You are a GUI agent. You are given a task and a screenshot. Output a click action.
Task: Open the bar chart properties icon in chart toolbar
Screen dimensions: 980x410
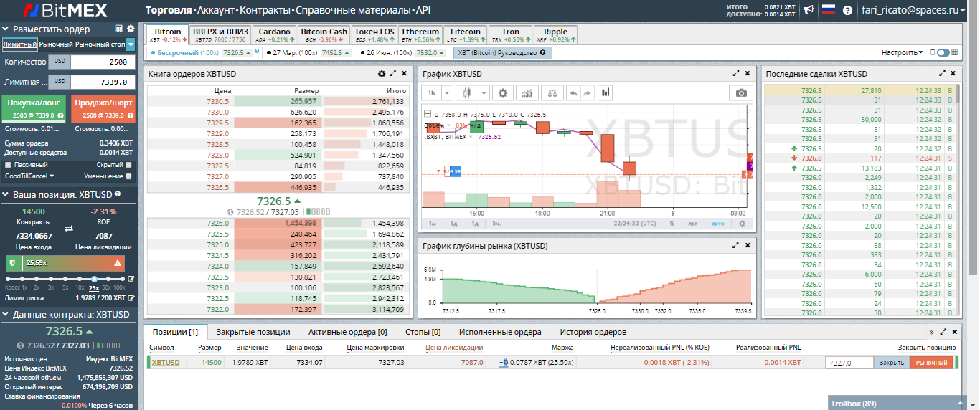click(x=606, y=92)
